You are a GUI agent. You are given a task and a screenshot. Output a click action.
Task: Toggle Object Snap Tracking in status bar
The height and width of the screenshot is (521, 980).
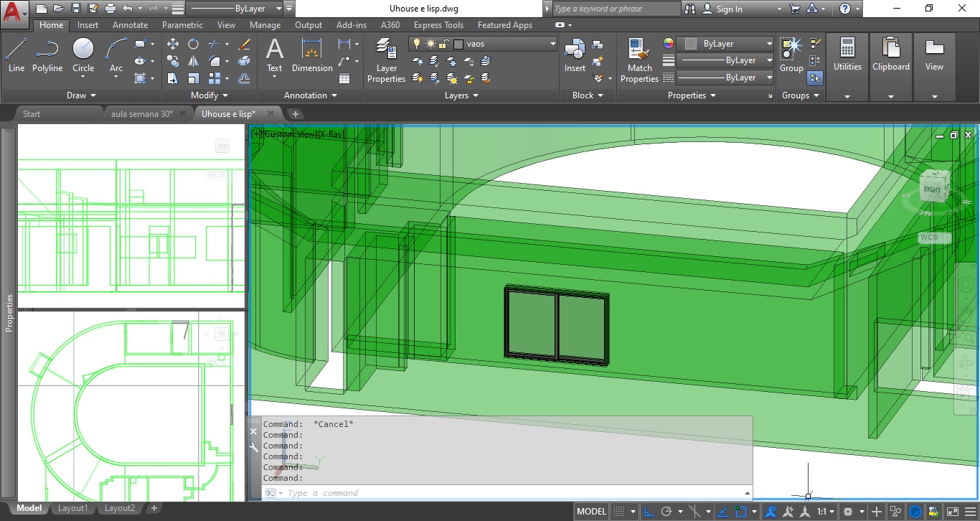(723, 512)
